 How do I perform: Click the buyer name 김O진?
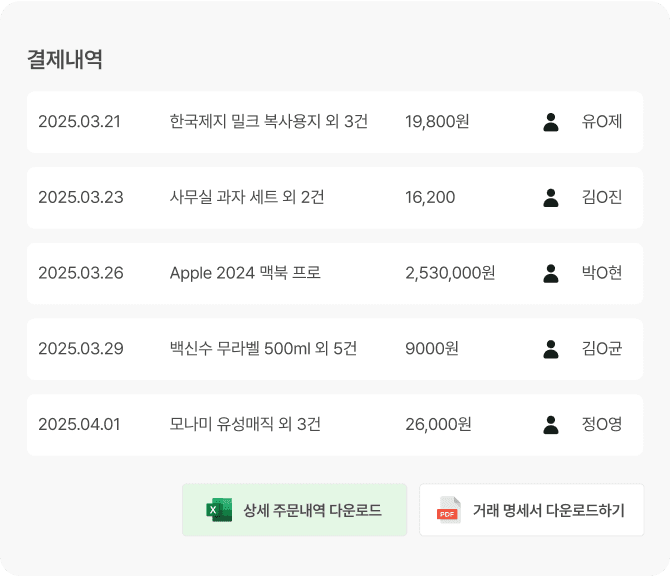(x=602, y=197)
